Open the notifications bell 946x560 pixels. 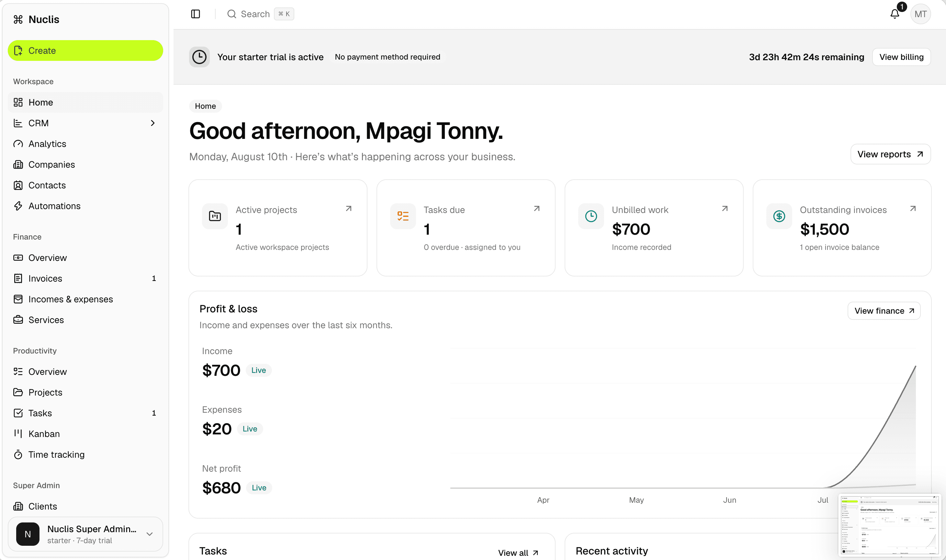(x=895, y=14)
